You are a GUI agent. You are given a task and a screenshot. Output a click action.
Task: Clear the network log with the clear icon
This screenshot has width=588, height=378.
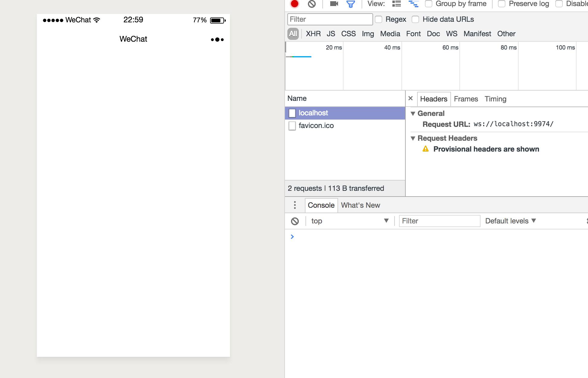312,4
